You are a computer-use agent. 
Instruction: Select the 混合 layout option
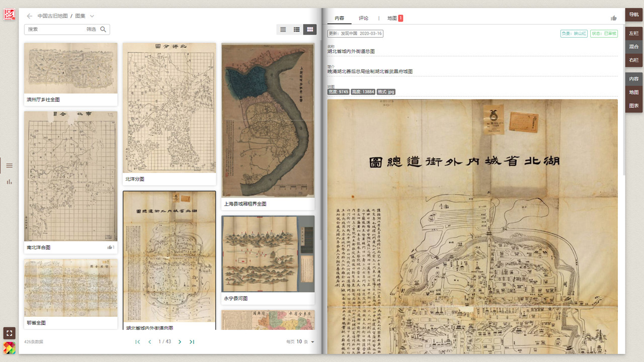point(634,47)
